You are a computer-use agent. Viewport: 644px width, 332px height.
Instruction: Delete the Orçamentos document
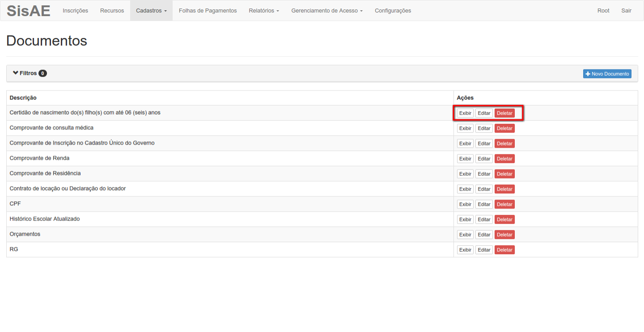(x=504, y=235)
